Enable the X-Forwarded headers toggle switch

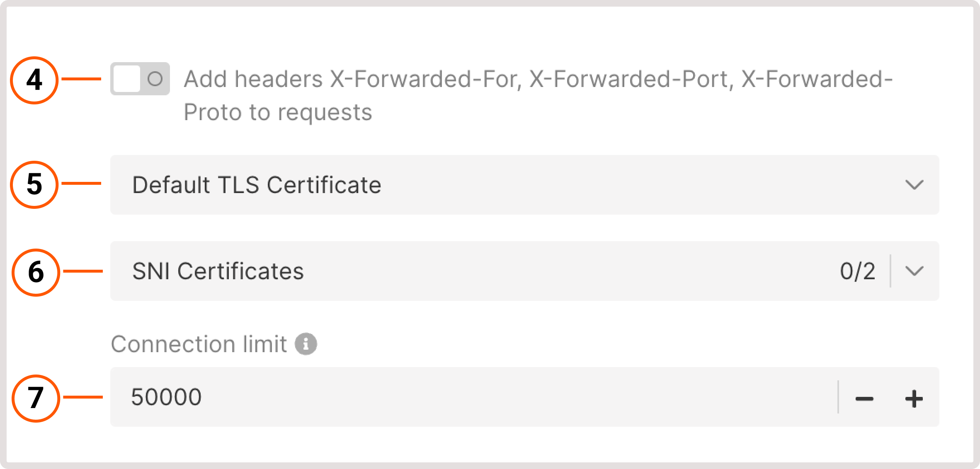click(140, 79)
